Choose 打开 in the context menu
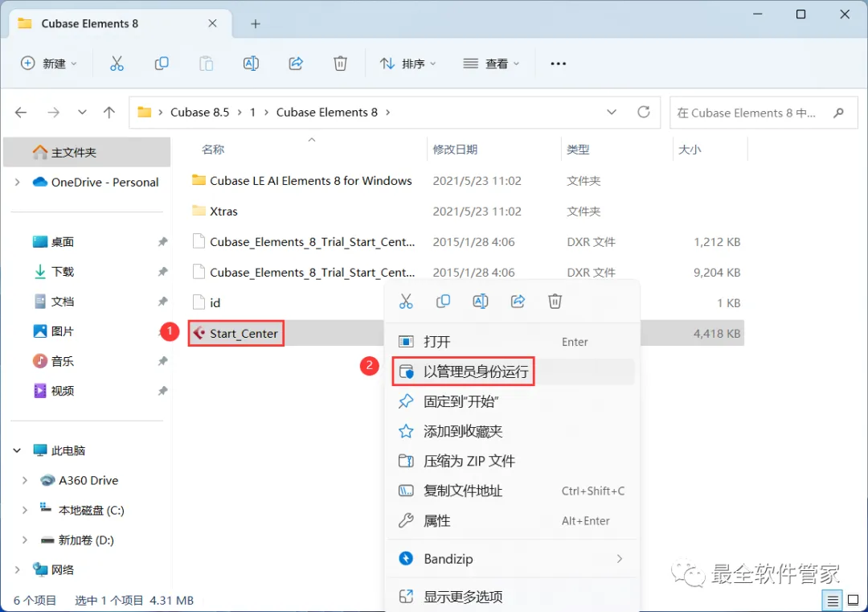Image resolution: width=868 pixels, height=612 pixels. pos(513,342)
